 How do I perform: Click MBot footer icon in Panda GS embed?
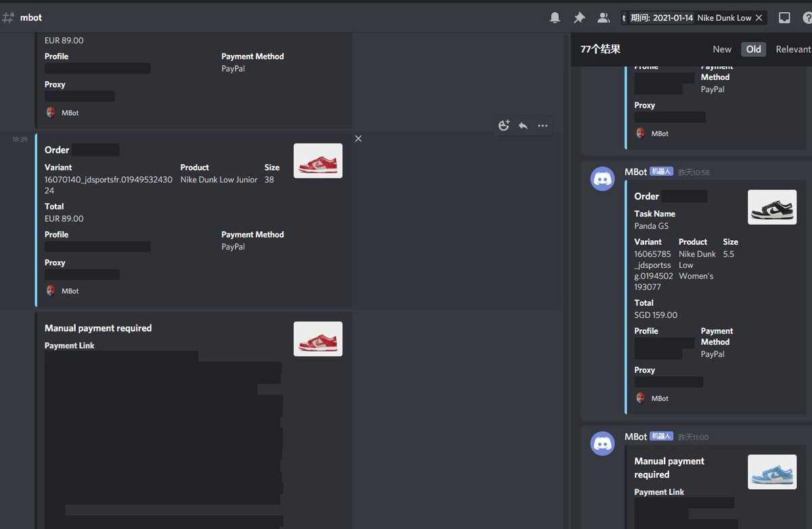coord(640,398)
